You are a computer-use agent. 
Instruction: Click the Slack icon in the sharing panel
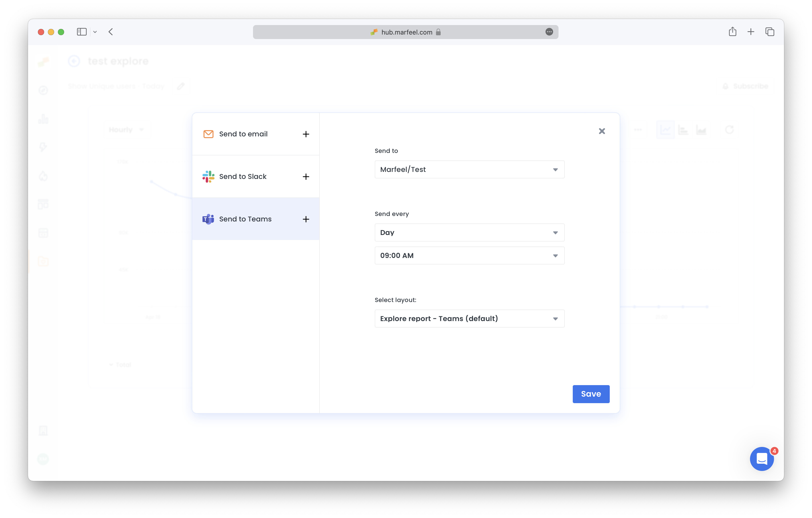[208, 176]
